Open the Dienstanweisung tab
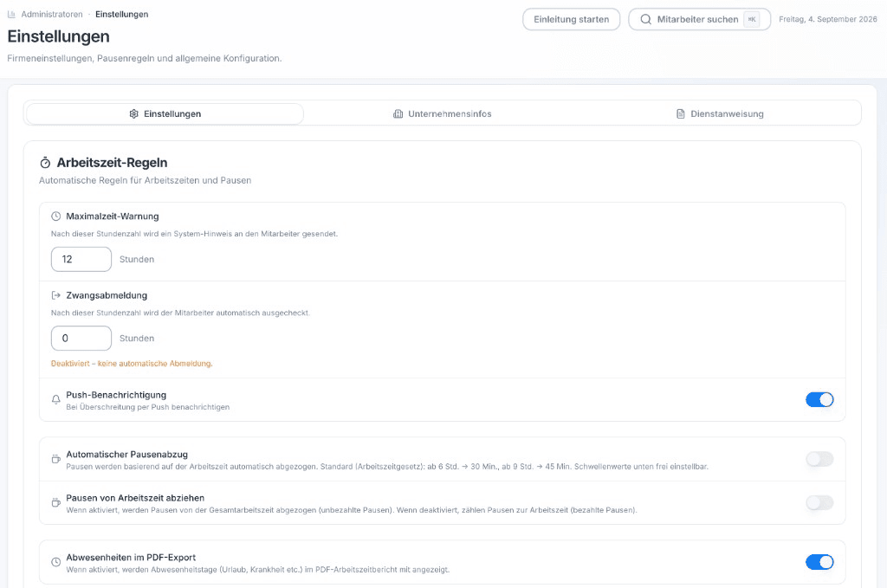 pyautogui.click(x=720, y=113)
